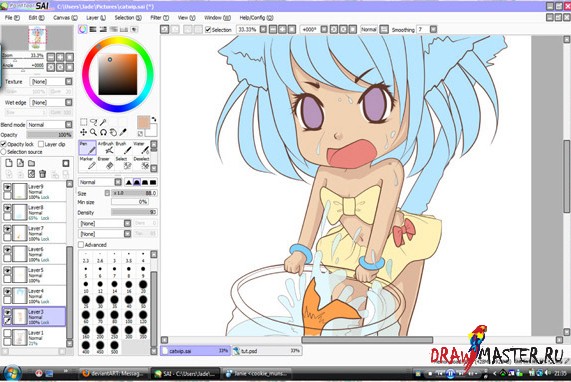Open the Wet edge dropdown
The image size is (571, 382).
click(51, 103)
